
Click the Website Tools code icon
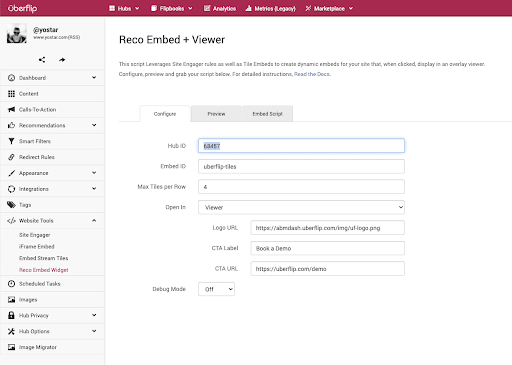(11, 221)
